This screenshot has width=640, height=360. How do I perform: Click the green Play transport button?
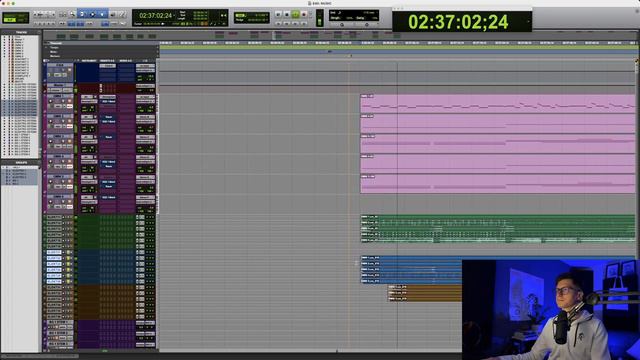(295, 14)
